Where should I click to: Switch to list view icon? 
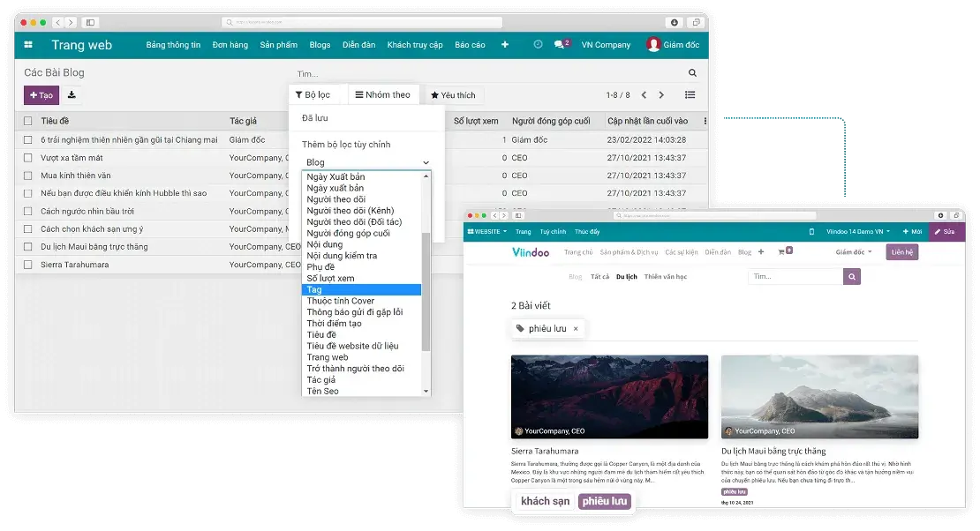(690, 95)
